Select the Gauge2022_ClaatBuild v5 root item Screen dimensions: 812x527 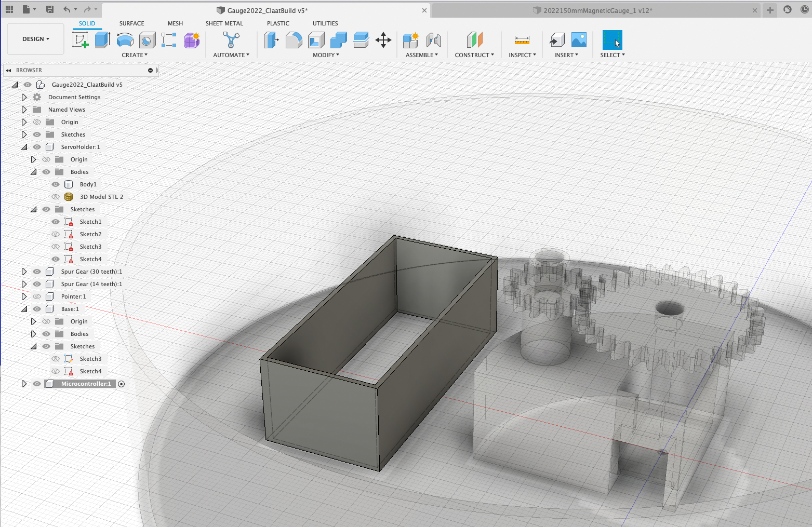(x=87, y=85)
